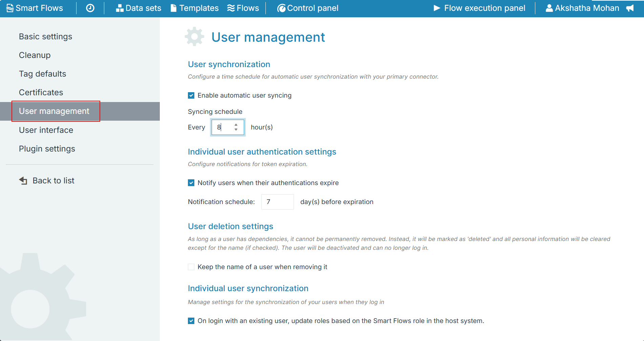
Task: Click the Back to list arrow icon
Action: pos(23,181)
